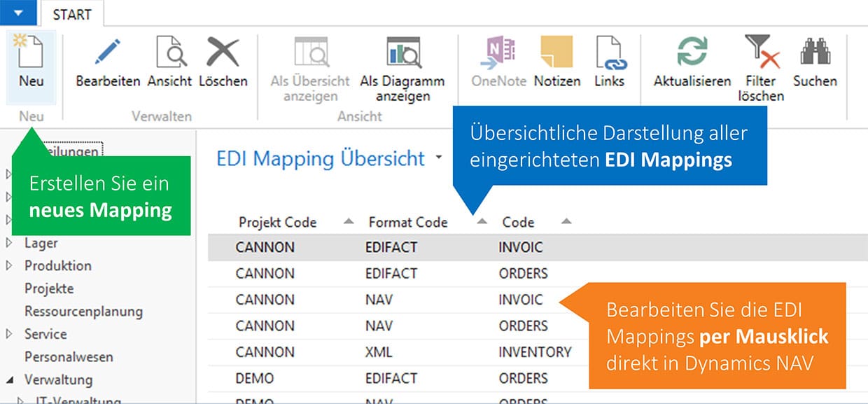The height and width of the screenshot is (404, 868).
Task: Click the XML format code cell
Action: click(x=379, y=352)
